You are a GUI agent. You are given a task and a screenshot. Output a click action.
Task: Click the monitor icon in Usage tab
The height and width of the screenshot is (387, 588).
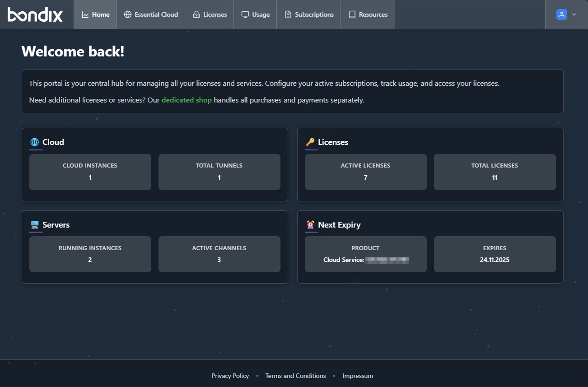point(245,14)
